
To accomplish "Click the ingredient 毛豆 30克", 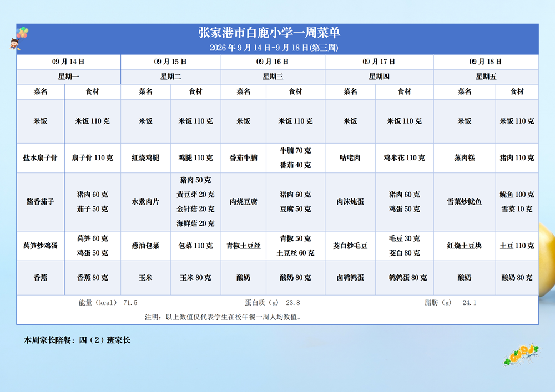I will [405, 238].
